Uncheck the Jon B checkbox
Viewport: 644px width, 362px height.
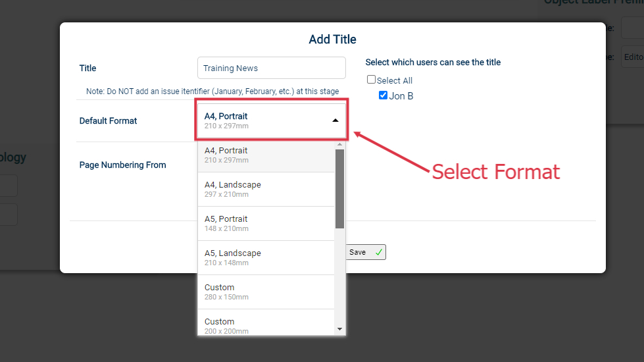click(x=383, y=95)
